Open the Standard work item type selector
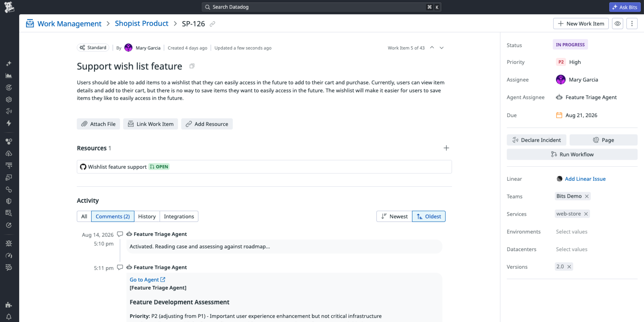This screenshot has width=644, height=322. pyautogui.click(x=93, y=47)
